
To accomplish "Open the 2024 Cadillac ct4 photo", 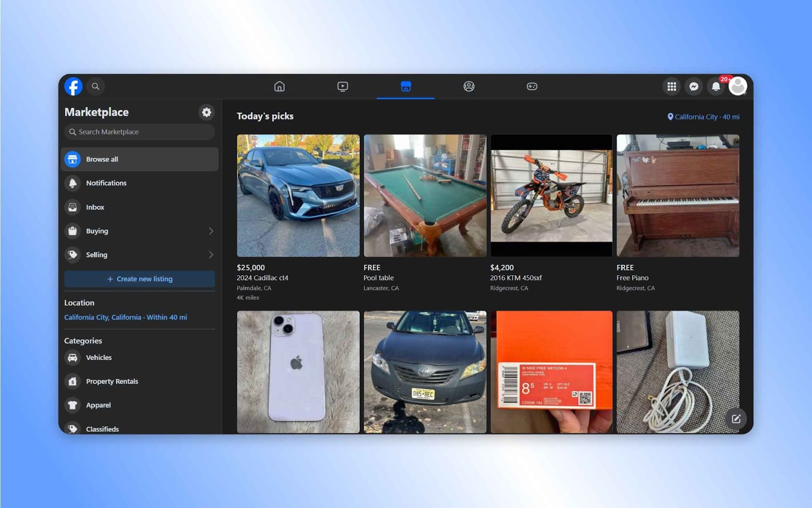I will (x=298, y=196).
